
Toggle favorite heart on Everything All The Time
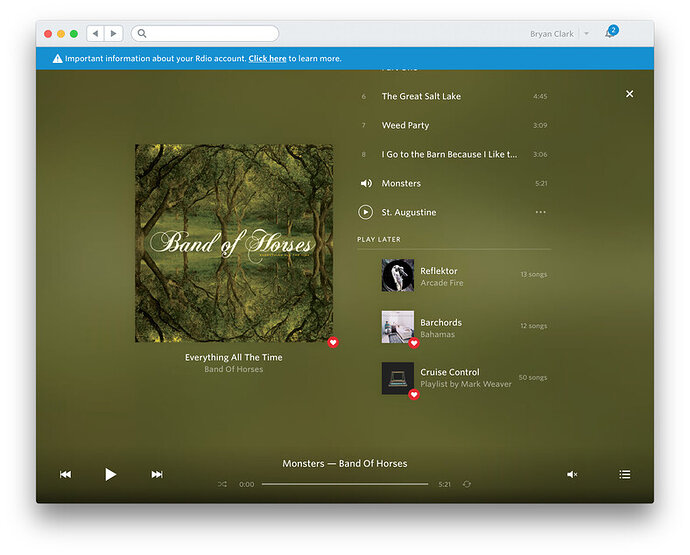[333, 342]
